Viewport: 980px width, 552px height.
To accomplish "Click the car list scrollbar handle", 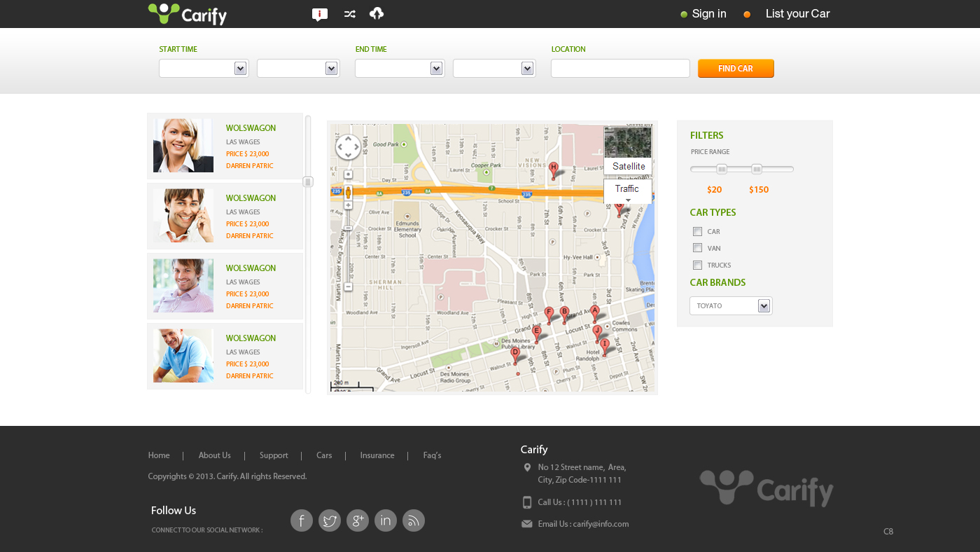I will pos(308,182).
